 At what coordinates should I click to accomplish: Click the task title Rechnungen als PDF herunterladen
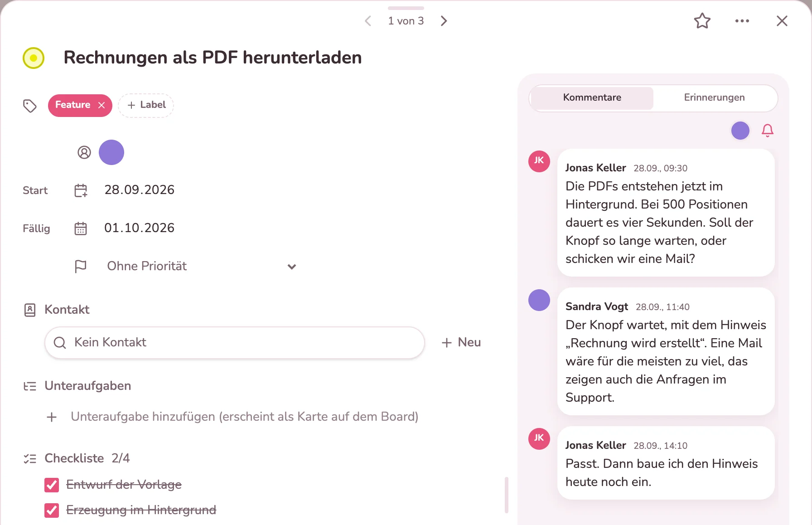pyautogui.click(x=213, y=58)
